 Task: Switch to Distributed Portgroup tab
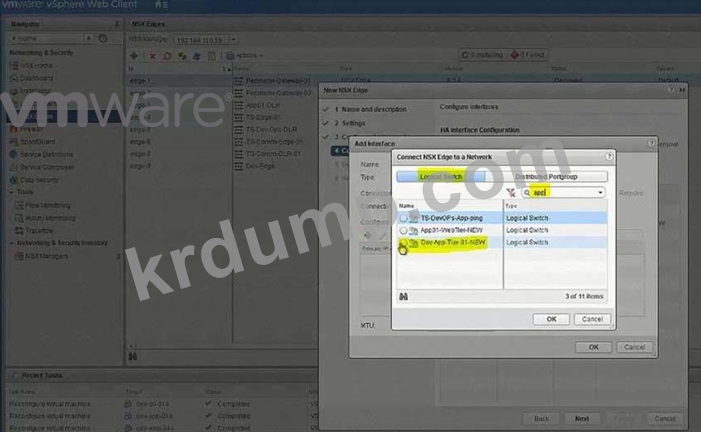pos(546,177)
